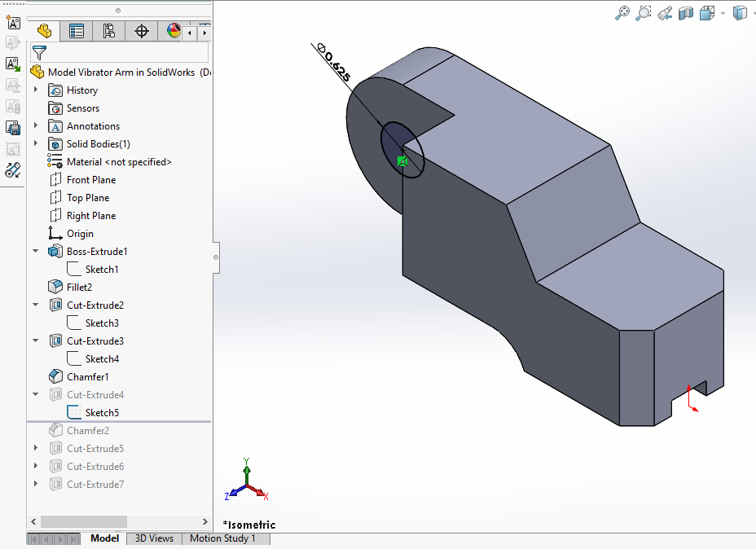Open the PropertyManager tab
The width and height of the screenshot is (756, 549).
point(77,32)
